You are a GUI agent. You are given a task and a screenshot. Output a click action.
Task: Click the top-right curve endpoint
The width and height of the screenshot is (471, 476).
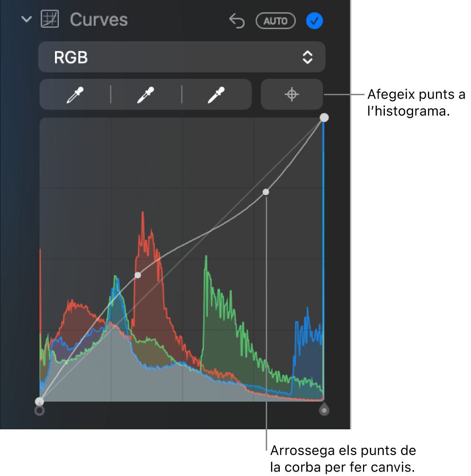coord(324,118)
